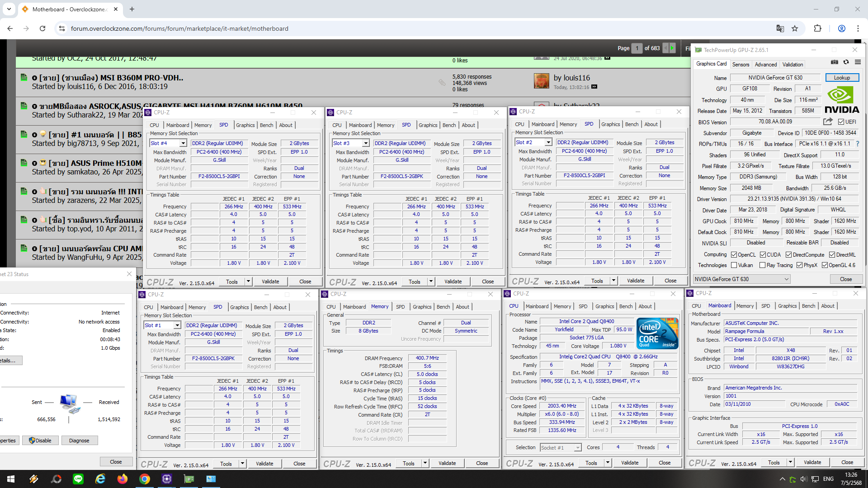Screen dimensions: 868x488
Task: Open the Advanced tab in GPU-Z
Action: (x=765, y=65)
